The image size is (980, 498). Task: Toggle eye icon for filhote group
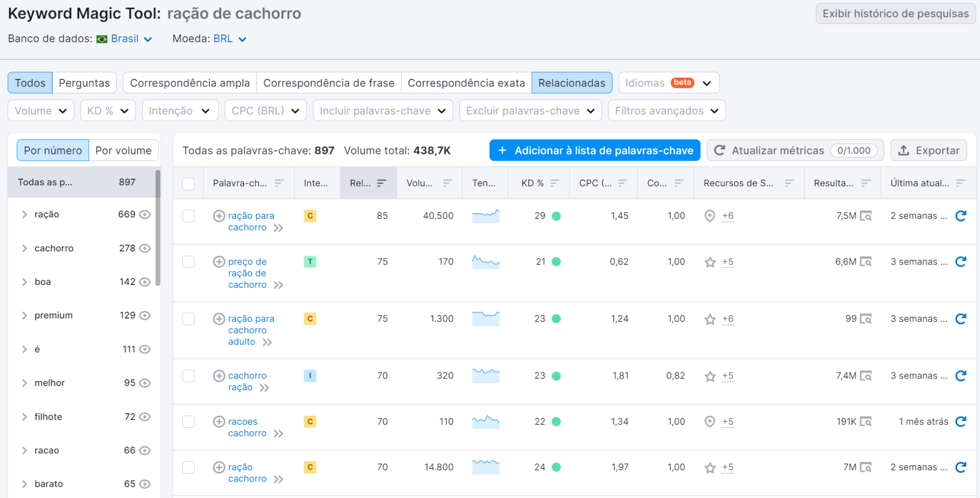tap(145, 417)
